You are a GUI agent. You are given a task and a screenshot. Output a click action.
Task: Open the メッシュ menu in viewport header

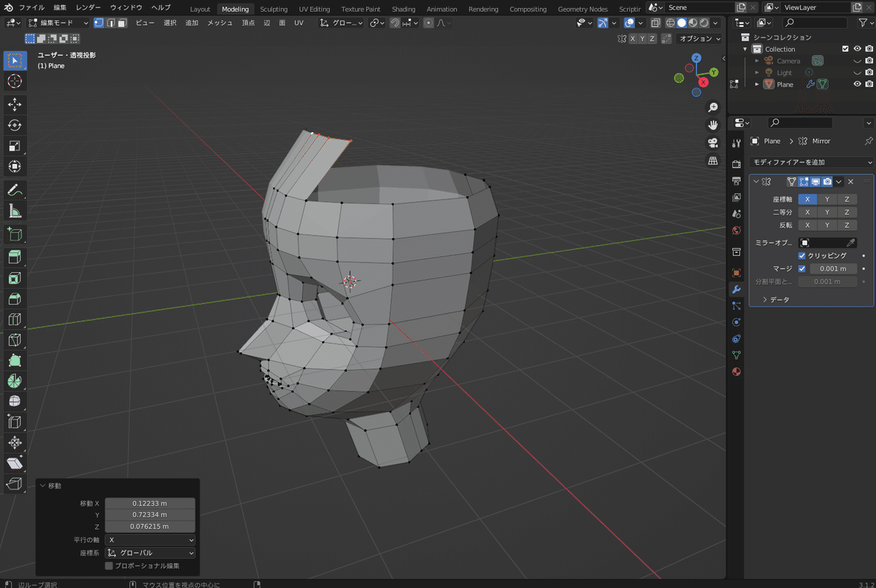(220, 23)
